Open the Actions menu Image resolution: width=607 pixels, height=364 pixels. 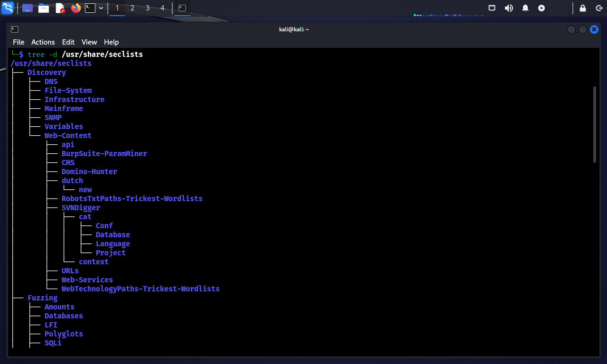pyautogui.click(x=43, y=42)
